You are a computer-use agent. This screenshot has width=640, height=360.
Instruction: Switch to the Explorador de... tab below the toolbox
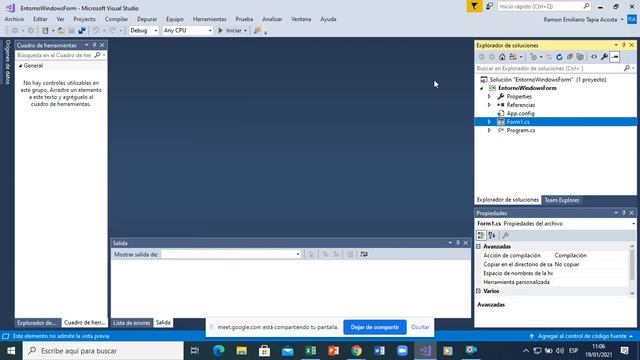pyautogui.click(x=36, y=323)
